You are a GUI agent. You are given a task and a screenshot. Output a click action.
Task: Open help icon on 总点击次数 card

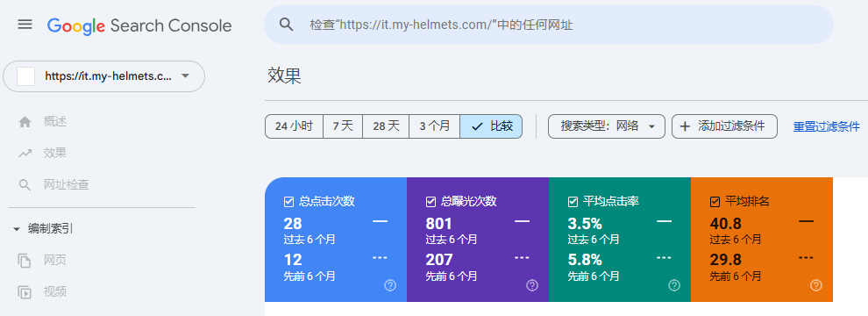[390, 285]
